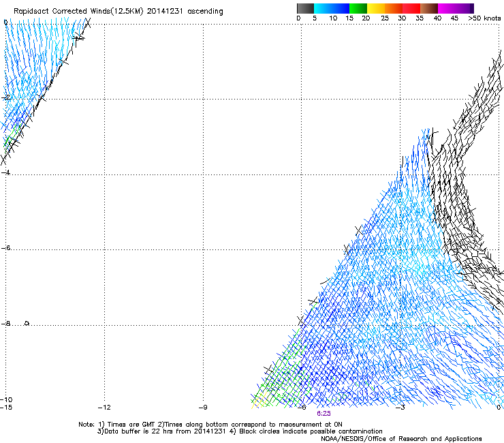Select the '40' label under the color bar
This screenshot has height=443, width=504.
click(x=437, y=18)
